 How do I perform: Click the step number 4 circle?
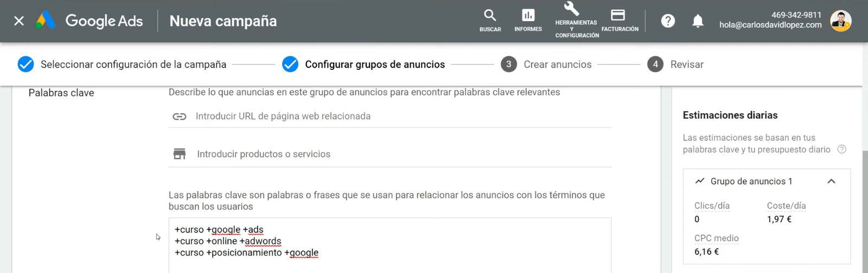pos(655,64)
